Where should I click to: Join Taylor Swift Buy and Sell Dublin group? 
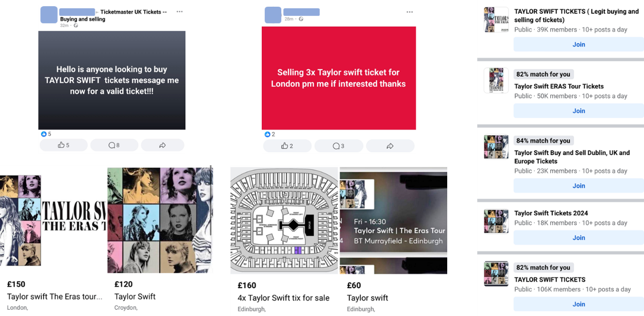pos(579,186)
